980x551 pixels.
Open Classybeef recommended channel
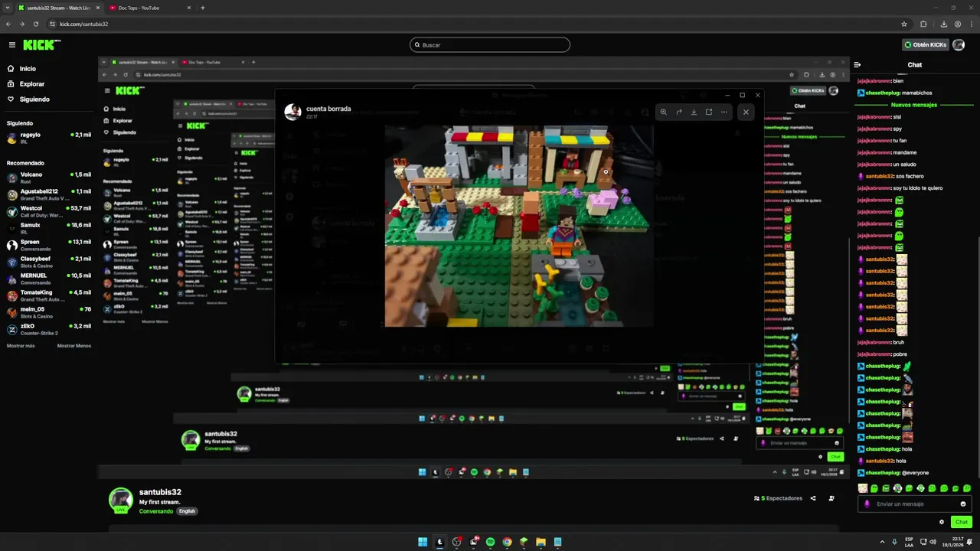49,262
